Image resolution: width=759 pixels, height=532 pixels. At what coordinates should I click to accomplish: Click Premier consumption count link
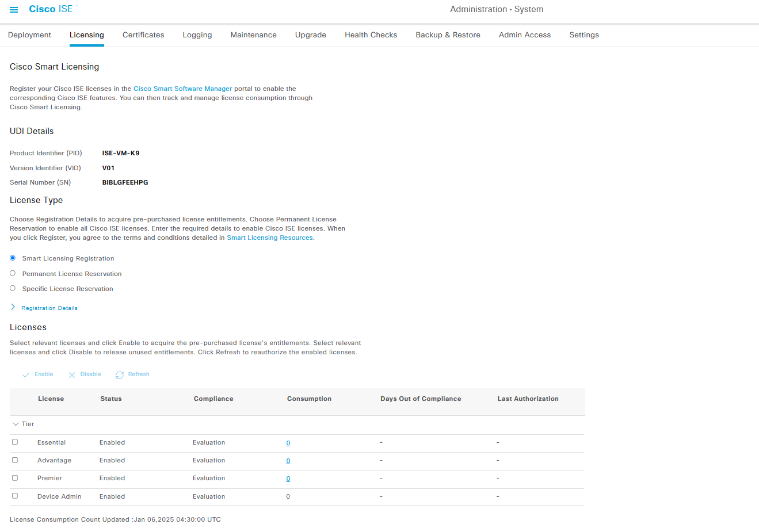click(x=288, y=479)
